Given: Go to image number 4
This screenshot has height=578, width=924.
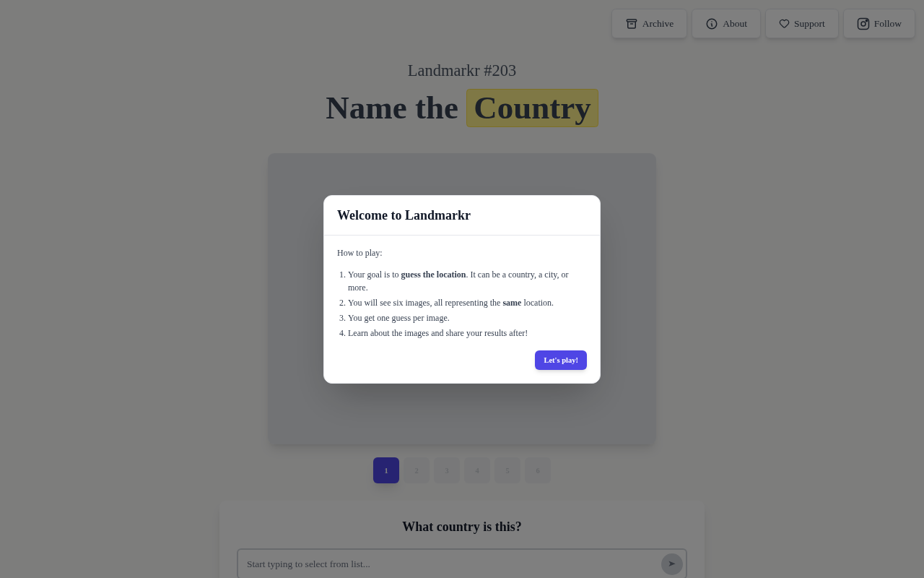Looking at the screenshot, I should click(477, 470).
